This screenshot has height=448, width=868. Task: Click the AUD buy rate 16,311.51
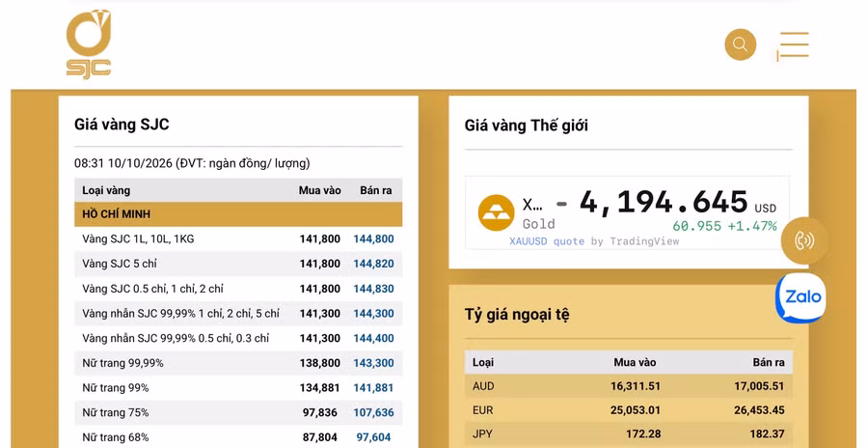(636, 386)
